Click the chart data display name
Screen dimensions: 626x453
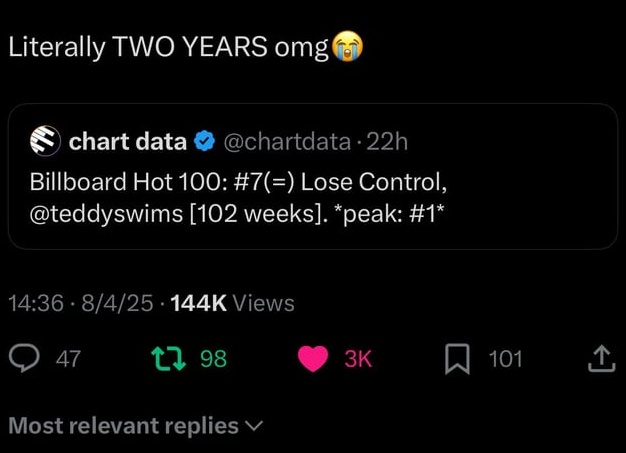tap(128, 142)
